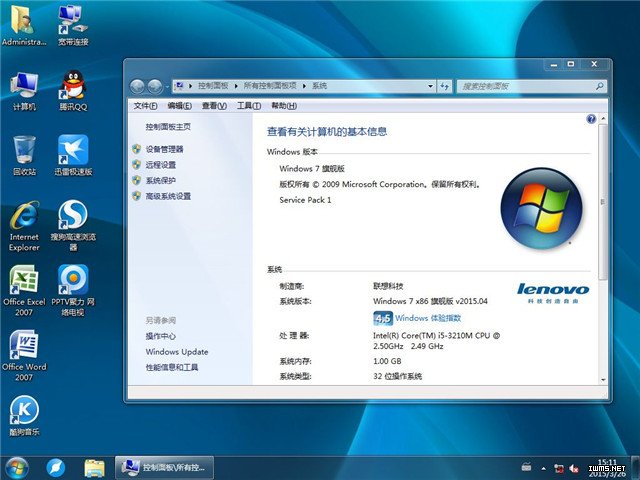This screenshot has width=640, height=480.
Task: Expand the 所有控制面板项 breadcrumb arrow
Action: [304, 86]
